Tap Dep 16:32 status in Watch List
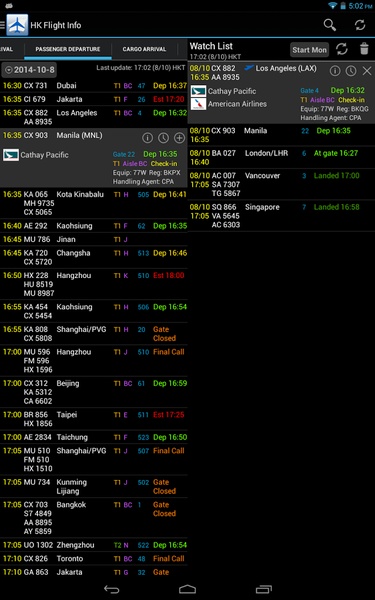Viewport: 375px width, 600px height. tap(347, 91)
